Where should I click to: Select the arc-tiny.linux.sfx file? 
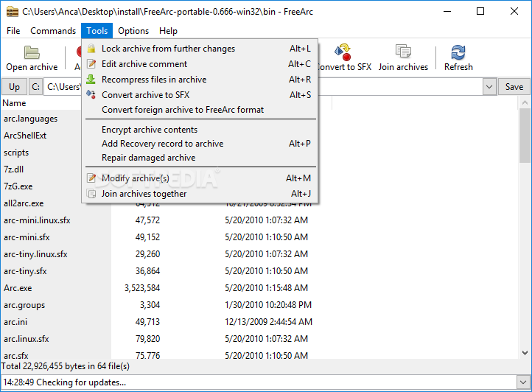click(35, 254)
